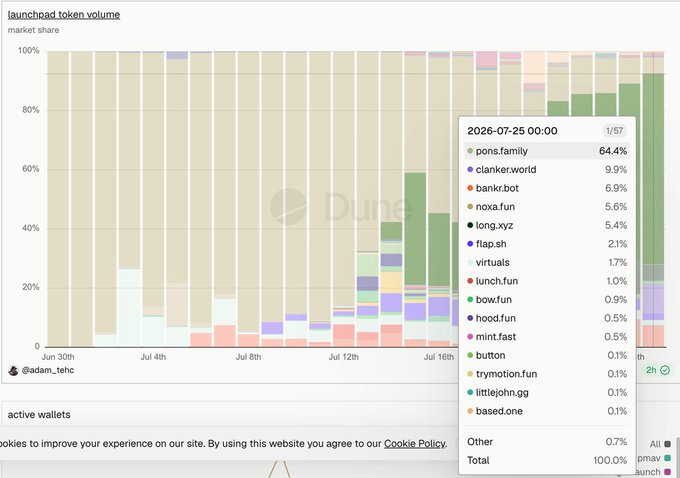The height and width of the screenshot is (478, 680).
Task: Open the launchpad token volume title link
Action: click(64, 14)
